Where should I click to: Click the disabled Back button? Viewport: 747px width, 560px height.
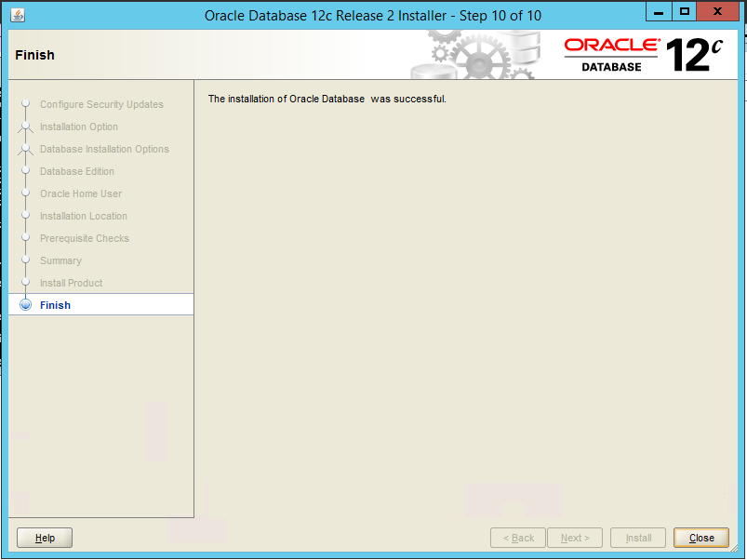pyautogui.click(x=518, y=538)
